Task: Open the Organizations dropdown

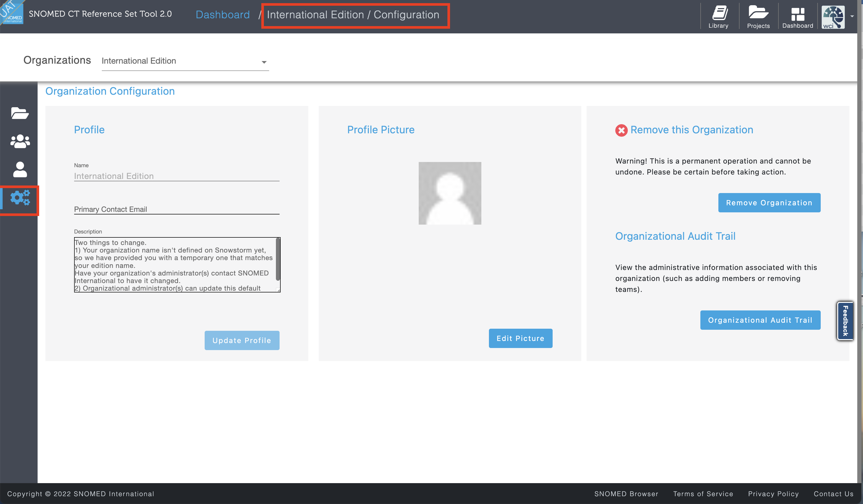Action: point(185,61)
